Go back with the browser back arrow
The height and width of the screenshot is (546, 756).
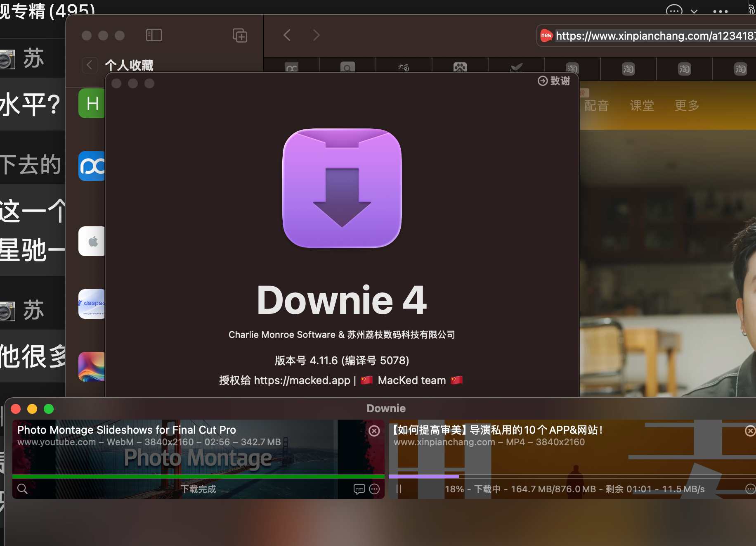coord(287,35)
